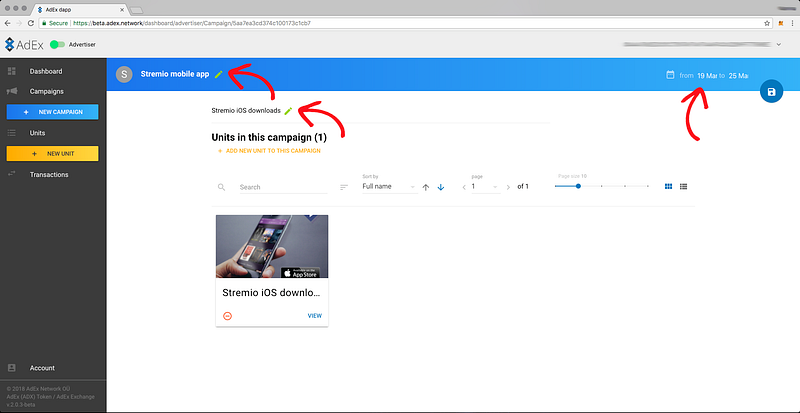Screen dimensions: 800x413
Task: Open a new browser tab
Action: point(136,10)
